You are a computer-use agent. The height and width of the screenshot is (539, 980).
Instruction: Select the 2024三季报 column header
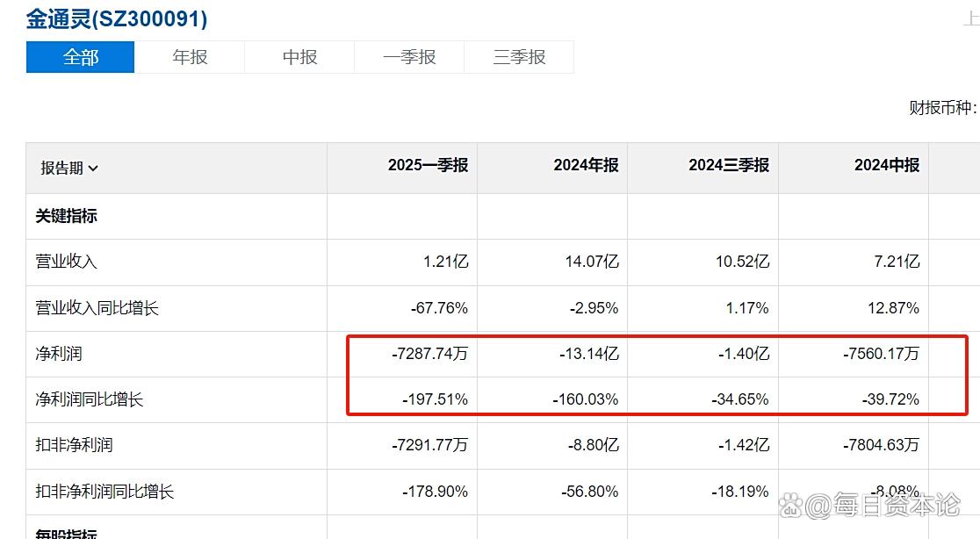728,165
